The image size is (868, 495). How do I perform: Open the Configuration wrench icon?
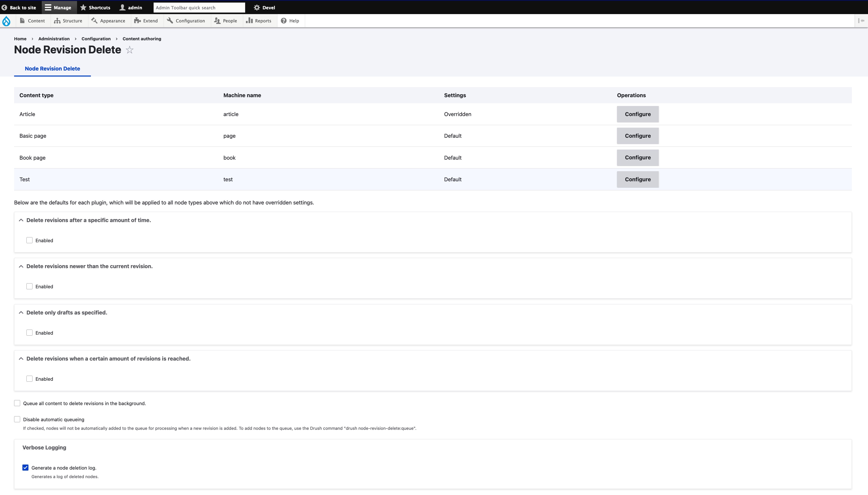click(x=170, y=21)
